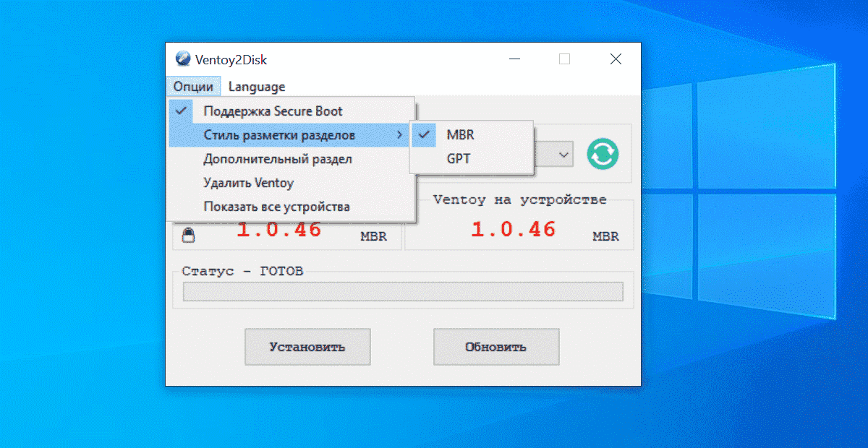Screen dimensions: 868x448
Task: Click the Ventoy2Disk title bar app icon
Action: pyautogui.click(x=183, y=60)
